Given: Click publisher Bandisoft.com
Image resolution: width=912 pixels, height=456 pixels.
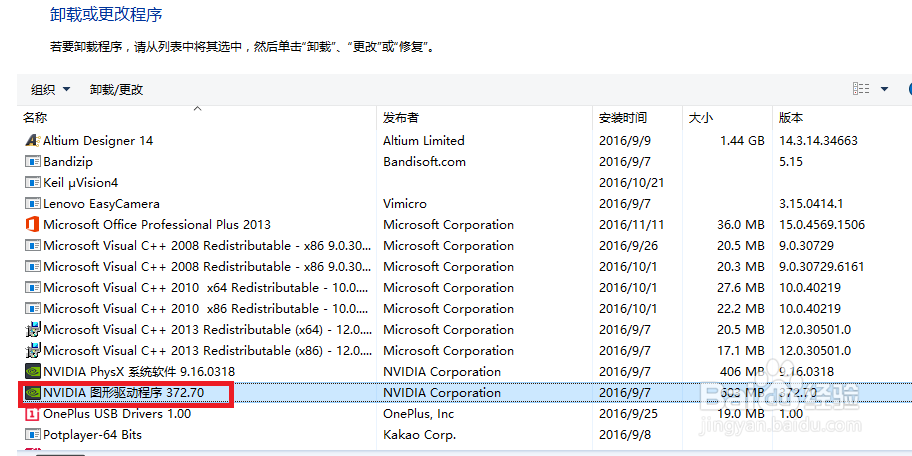Looking at the screenshot, I should (x=424, y=162).
